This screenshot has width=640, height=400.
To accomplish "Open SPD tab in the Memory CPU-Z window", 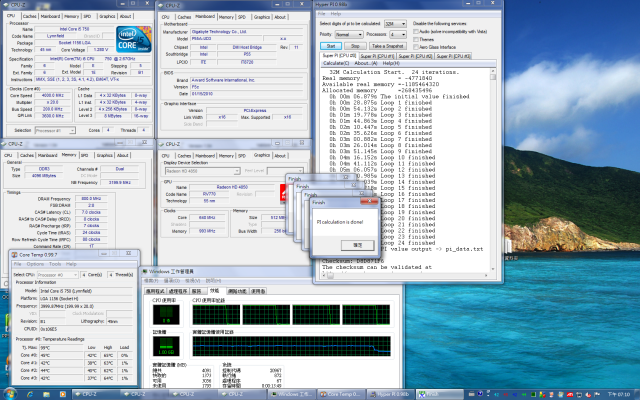I will point(84,155).
